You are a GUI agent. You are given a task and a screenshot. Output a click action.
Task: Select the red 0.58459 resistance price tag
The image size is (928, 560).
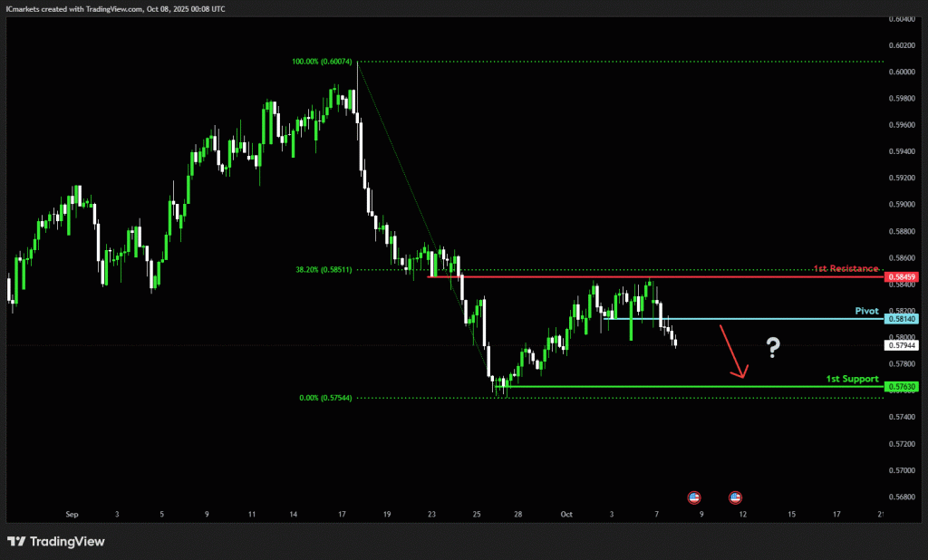pos(904,276)
